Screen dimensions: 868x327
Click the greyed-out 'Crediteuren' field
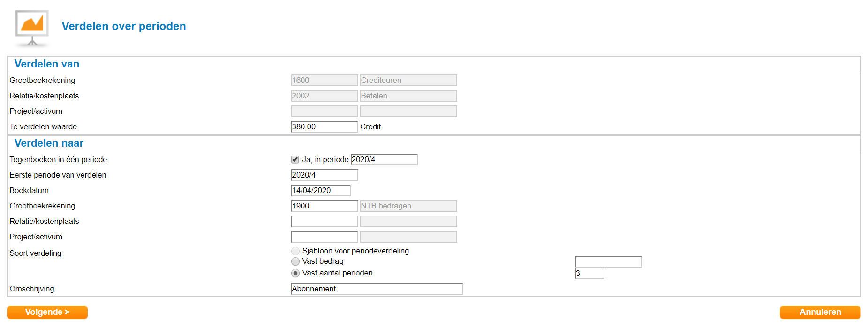(408, 81)
